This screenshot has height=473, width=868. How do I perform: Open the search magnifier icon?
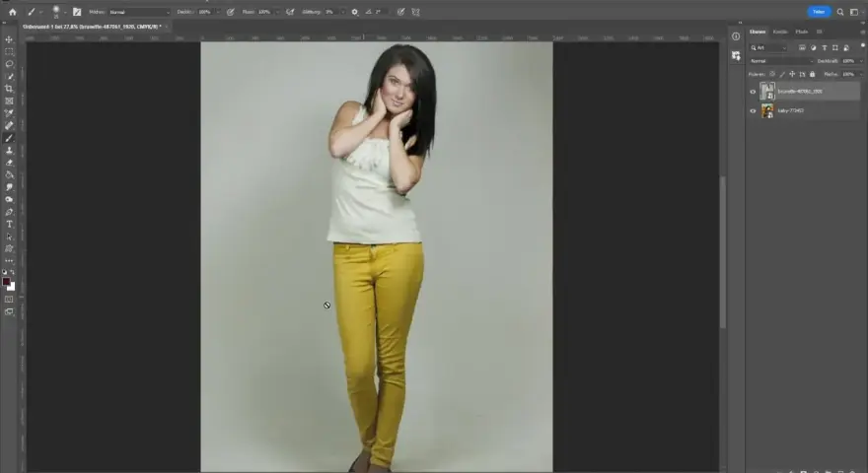(x=840, y=12)
